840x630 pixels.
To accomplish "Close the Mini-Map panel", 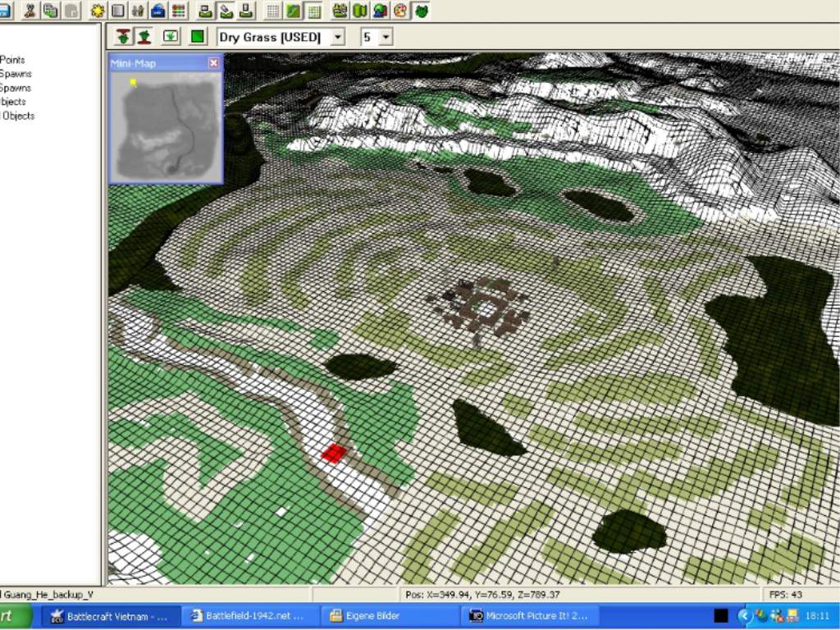I will [x=214, y=63].
